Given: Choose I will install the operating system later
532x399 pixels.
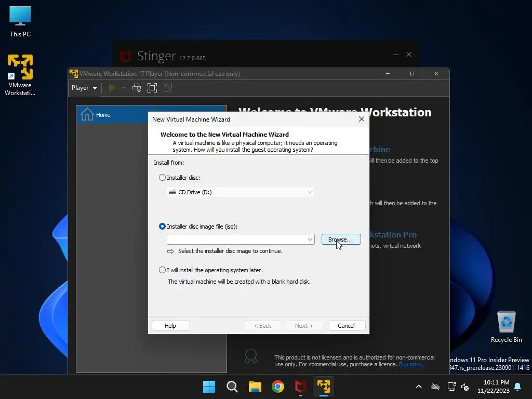Looking at the screenshot, I should click(162, 270).
